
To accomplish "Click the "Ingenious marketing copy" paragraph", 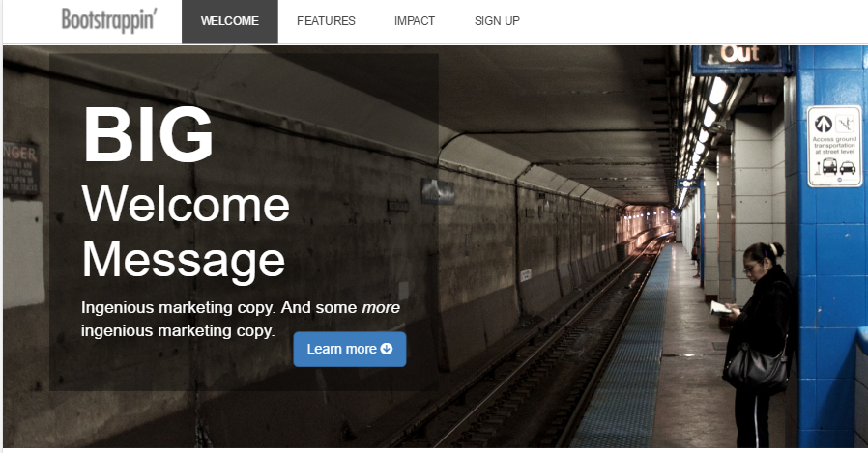I will (241, 319).
